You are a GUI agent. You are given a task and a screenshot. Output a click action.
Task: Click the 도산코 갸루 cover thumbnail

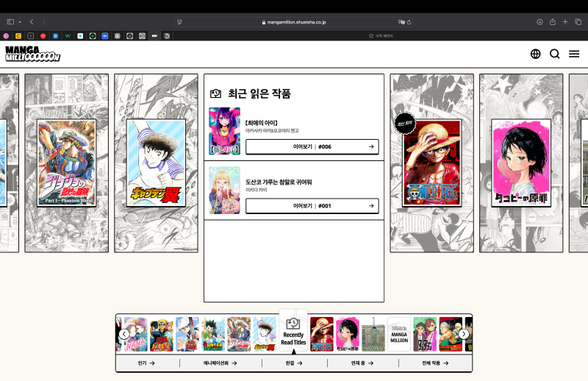point(224,190)
